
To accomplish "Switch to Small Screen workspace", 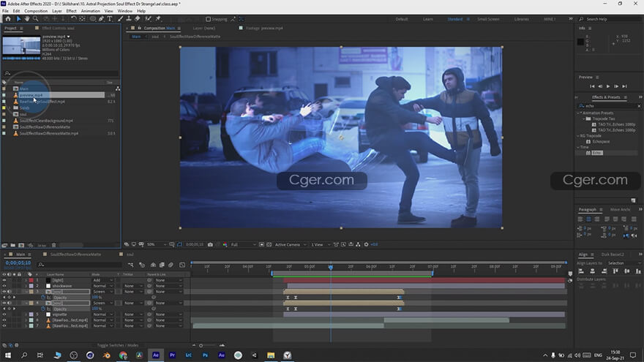I will (x=488, y=19).
